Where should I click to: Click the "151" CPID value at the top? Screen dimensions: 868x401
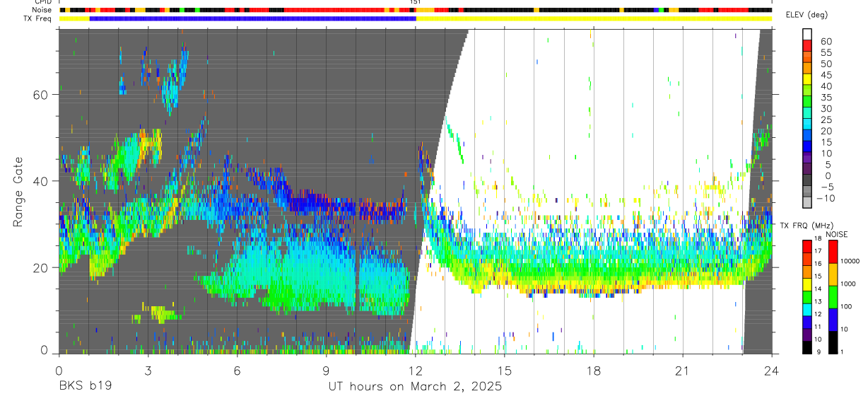[x=416, y=3]
